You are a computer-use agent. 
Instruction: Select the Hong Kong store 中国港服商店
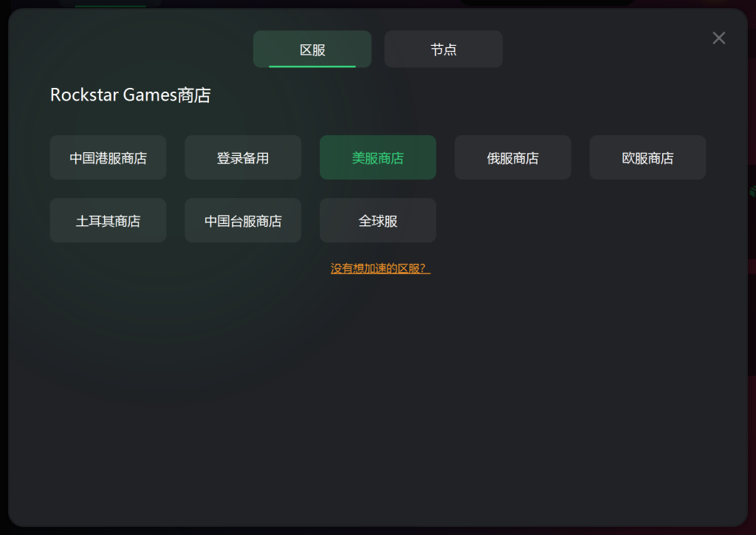(108, 157)
